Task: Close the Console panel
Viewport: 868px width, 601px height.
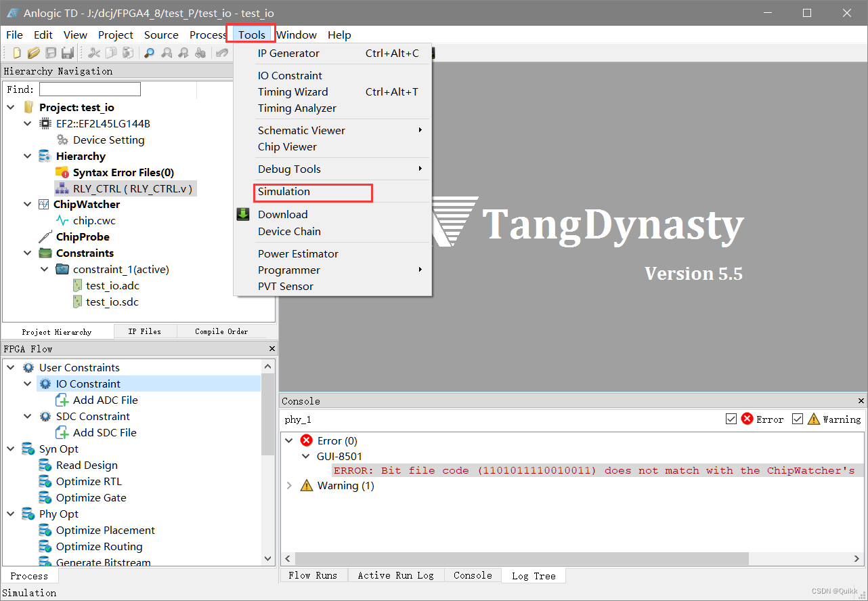Action: click(861, 400)
